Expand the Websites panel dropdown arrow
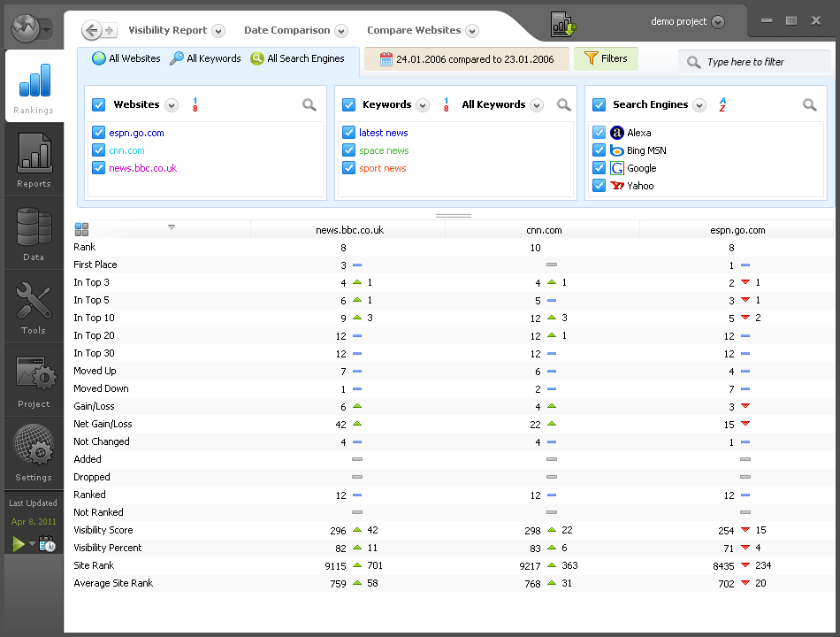Image resolution: width=840 pixels, height=637 pixels. coord(172,105)
